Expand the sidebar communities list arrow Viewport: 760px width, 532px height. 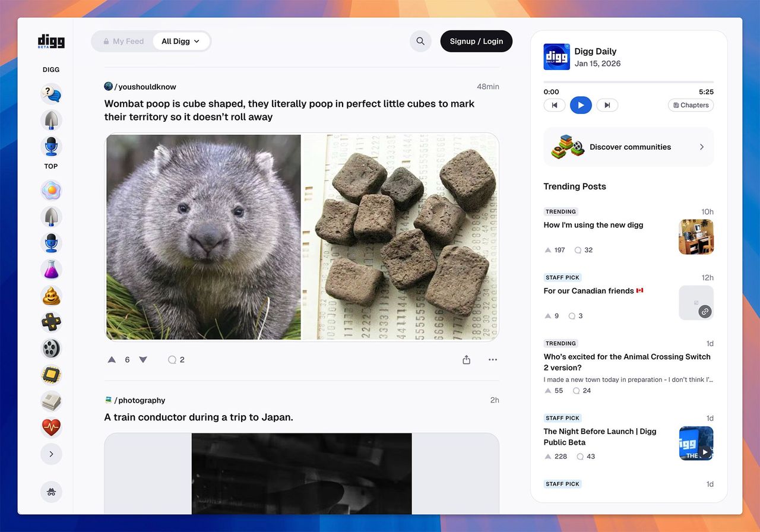pyautogui.click(x=52, y=454)
